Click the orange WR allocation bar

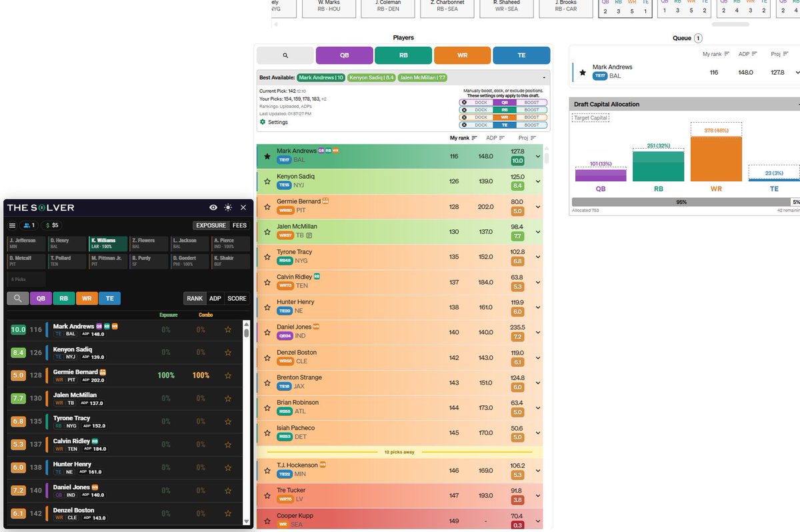(x=716, y=159)
